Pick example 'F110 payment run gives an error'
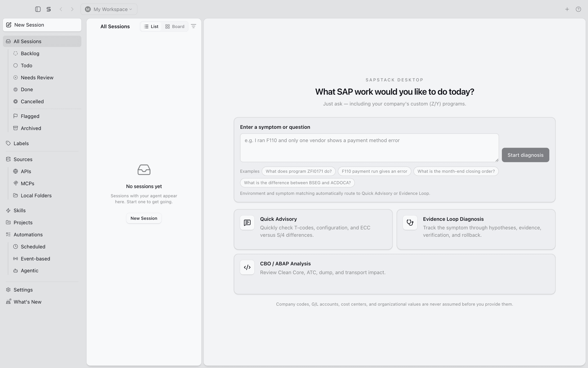 point(374,171)
